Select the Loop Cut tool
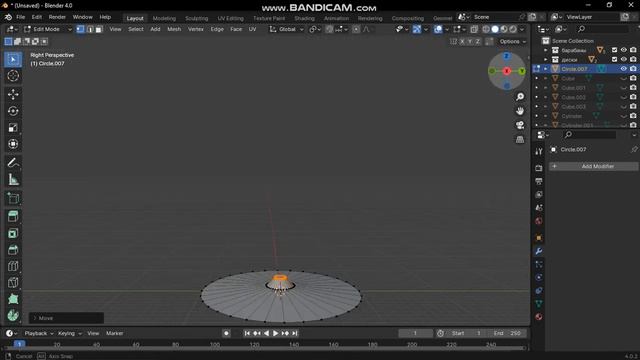Image resolution: width=640 pixels, height=360 pixels. click(x=13, y=266)
